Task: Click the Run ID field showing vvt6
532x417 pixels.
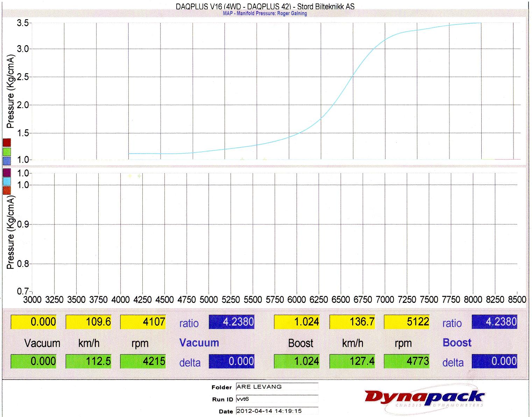Action: pos(277,399)
